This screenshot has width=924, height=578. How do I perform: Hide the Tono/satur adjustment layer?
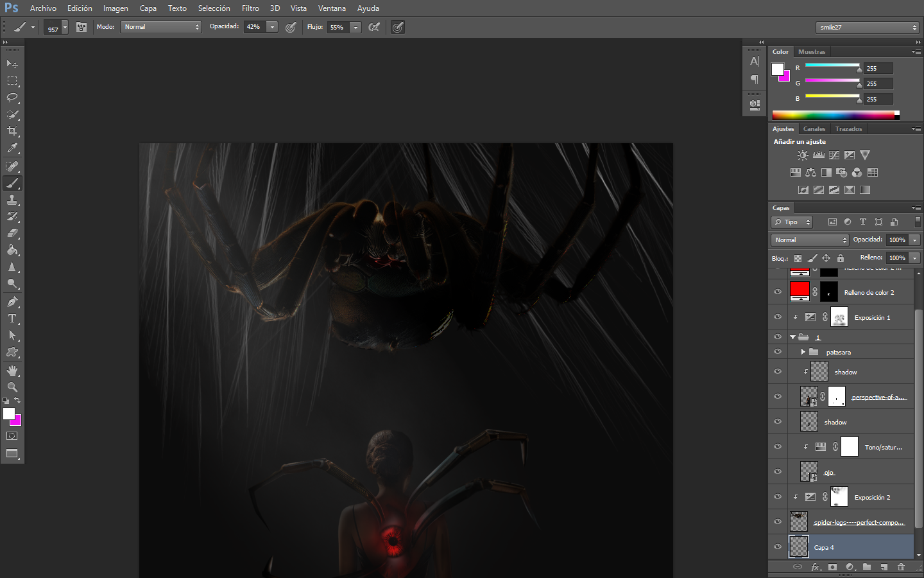point(778,446)
